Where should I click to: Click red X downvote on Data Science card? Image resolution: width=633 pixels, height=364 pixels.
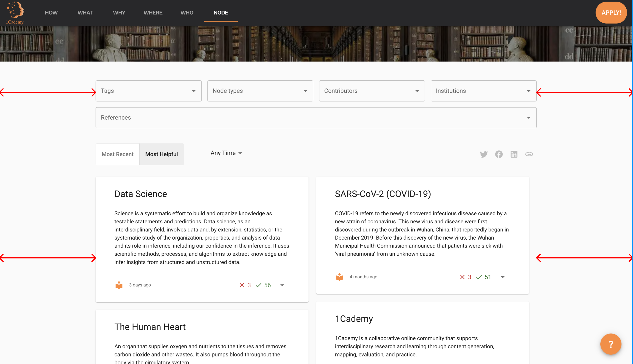[x=242, y=285]
